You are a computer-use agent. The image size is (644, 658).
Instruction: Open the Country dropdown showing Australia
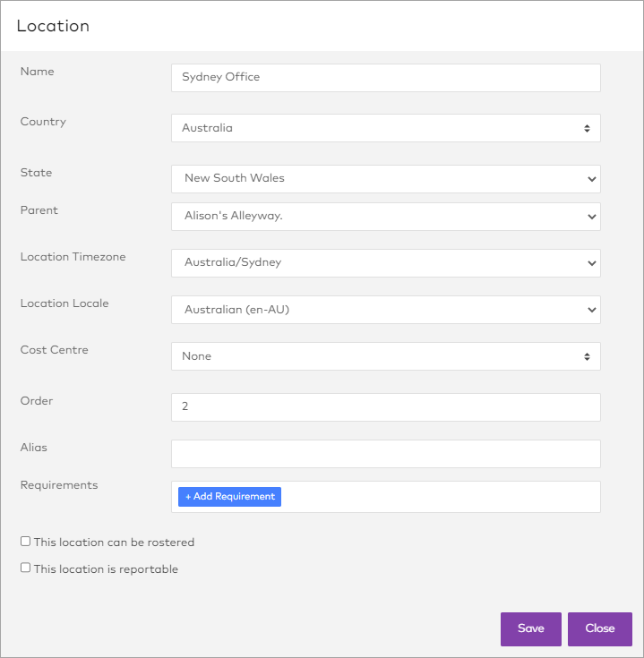(385, 128)
